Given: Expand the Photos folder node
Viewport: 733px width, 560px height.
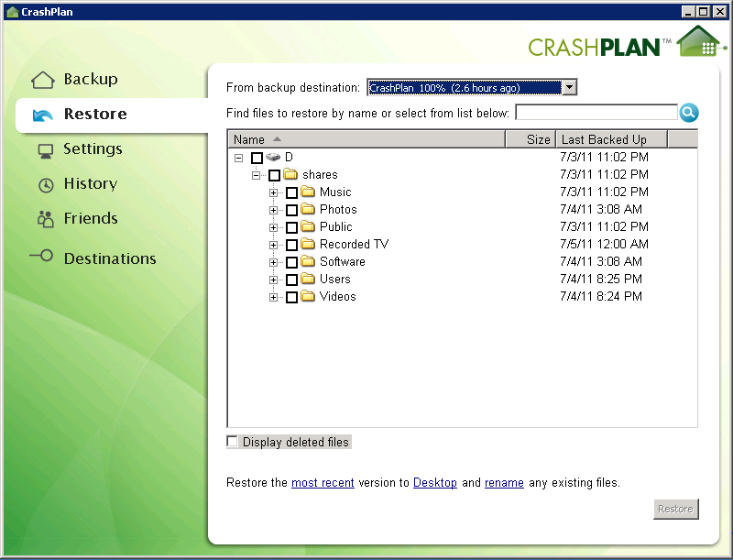Looking at the screenshot, I should 273,211.
